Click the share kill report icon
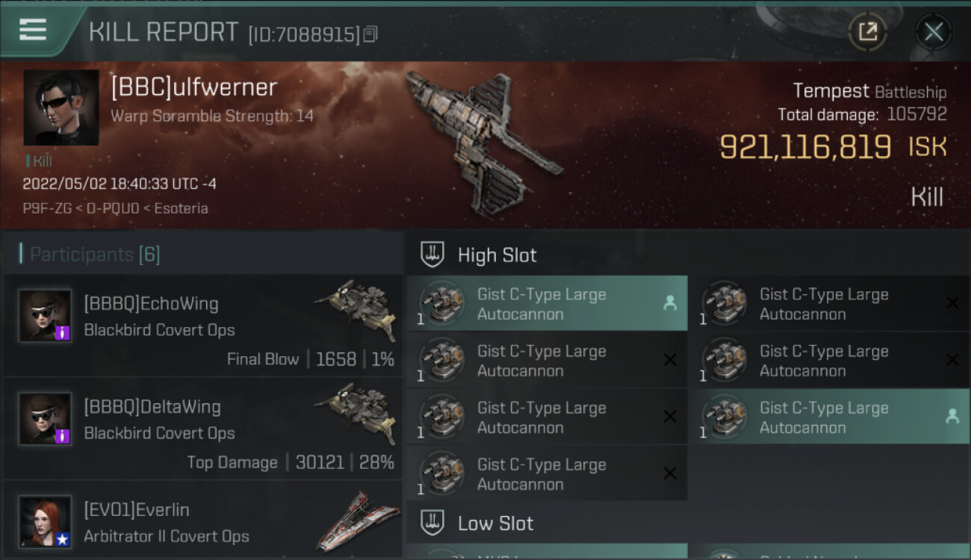Viewport: 971px width, 560px height. pyautogui.click(x=867, y=31)
